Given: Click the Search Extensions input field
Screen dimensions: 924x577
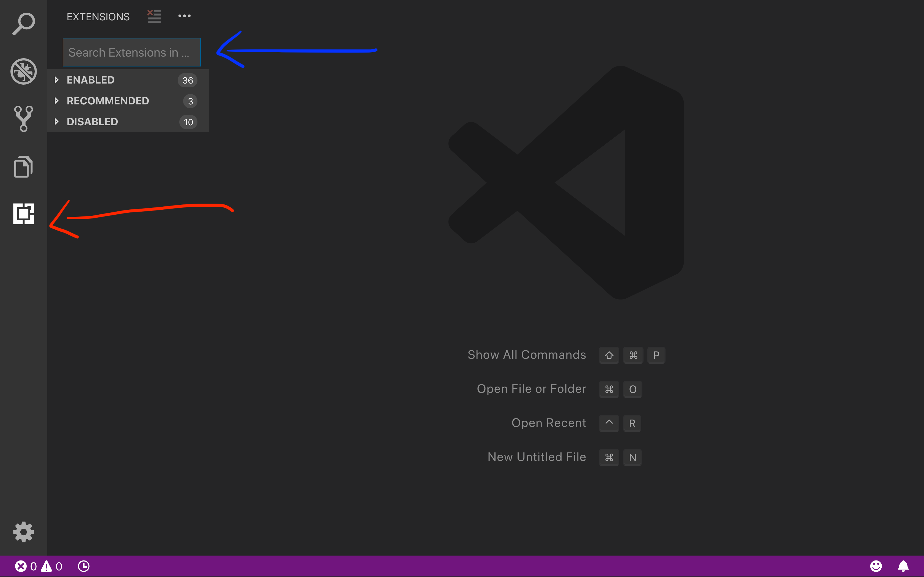Looking at the screenshot, I should pyautogui.click(x=131, y=52).
